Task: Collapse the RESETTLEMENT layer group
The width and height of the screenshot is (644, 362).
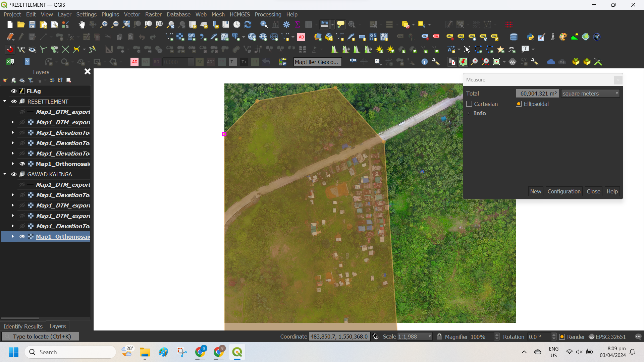Action: (5, 101)
